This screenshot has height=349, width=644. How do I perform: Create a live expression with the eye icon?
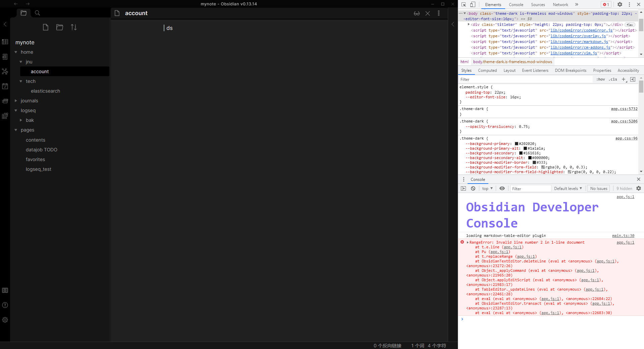pyautogui.click(x=502, y=188)
